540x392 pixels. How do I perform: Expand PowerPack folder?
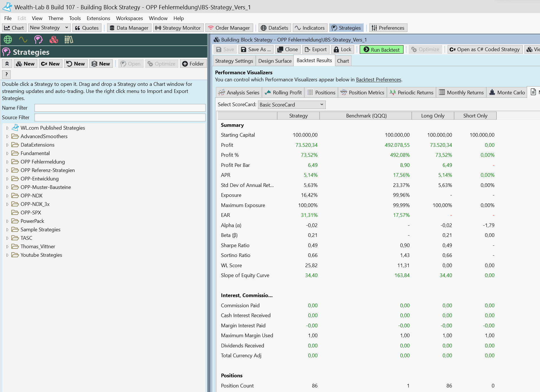[x=7, y=221]
